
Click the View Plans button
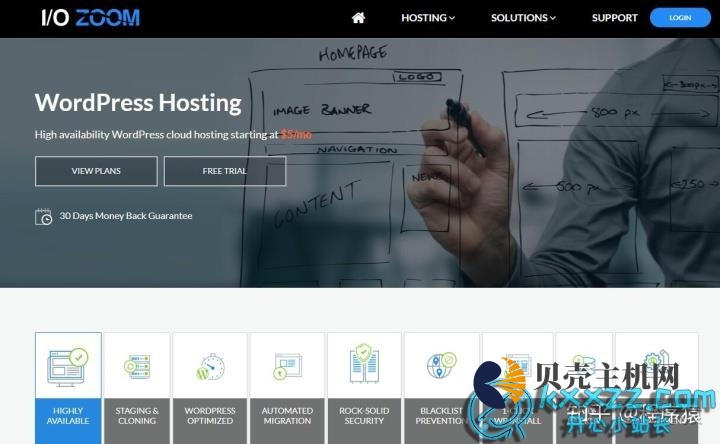pyautogui.click(x=96, y=171)
